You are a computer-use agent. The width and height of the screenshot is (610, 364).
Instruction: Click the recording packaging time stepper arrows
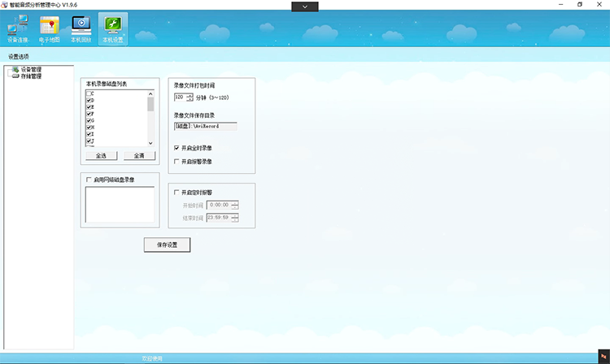tap(190, 97)
